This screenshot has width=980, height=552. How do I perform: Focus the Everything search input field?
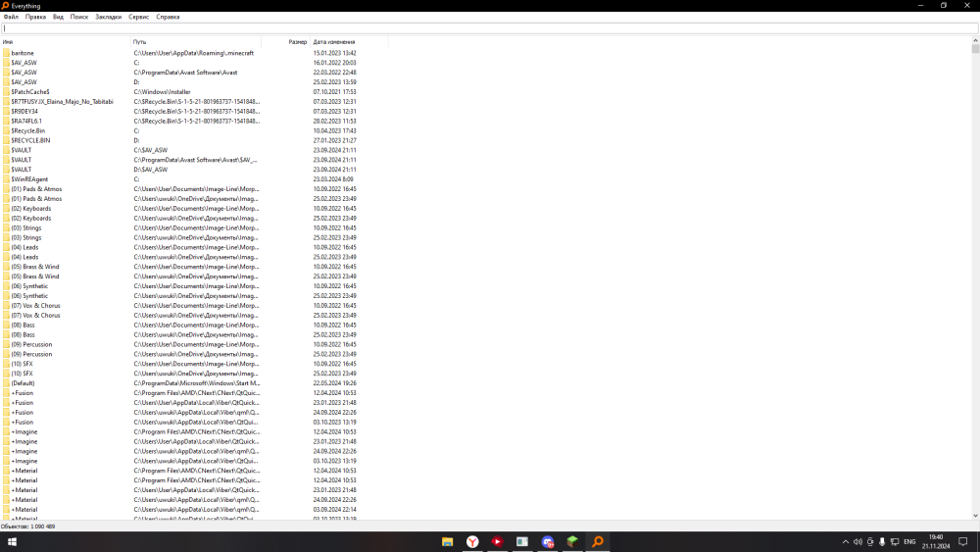489,28
